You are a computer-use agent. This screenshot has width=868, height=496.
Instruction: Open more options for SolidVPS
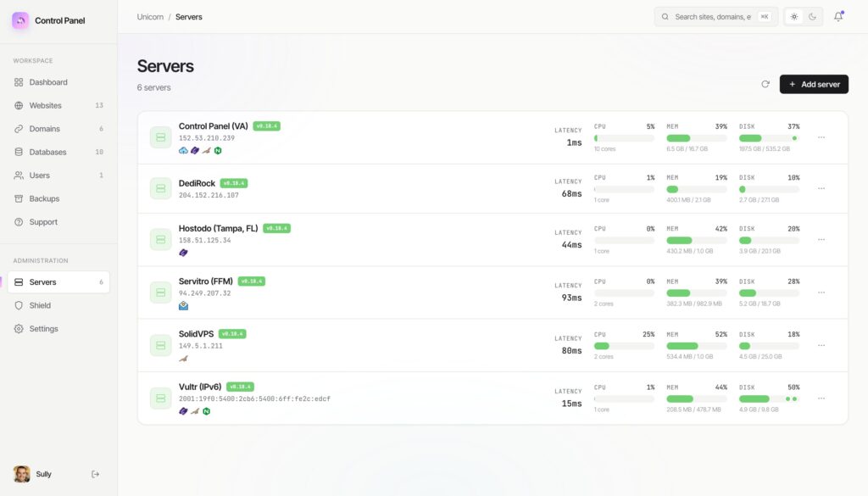point(821,345)
